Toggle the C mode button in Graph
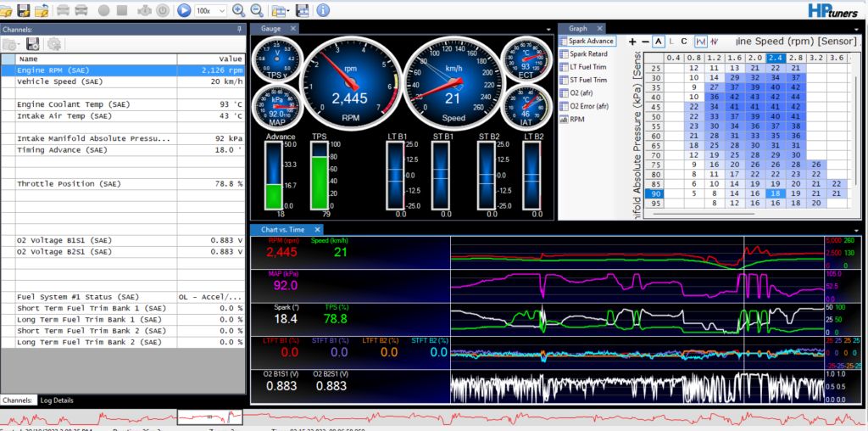 [x=684, y=41]
